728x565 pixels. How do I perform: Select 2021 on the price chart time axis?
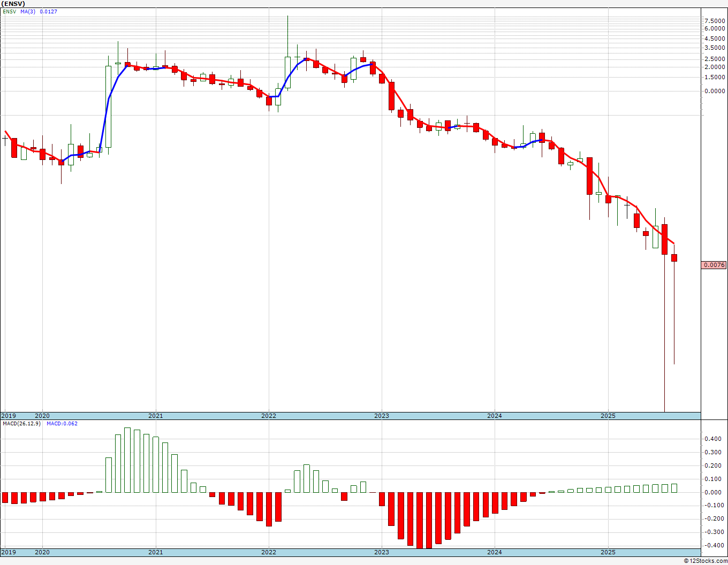point(156,416)
